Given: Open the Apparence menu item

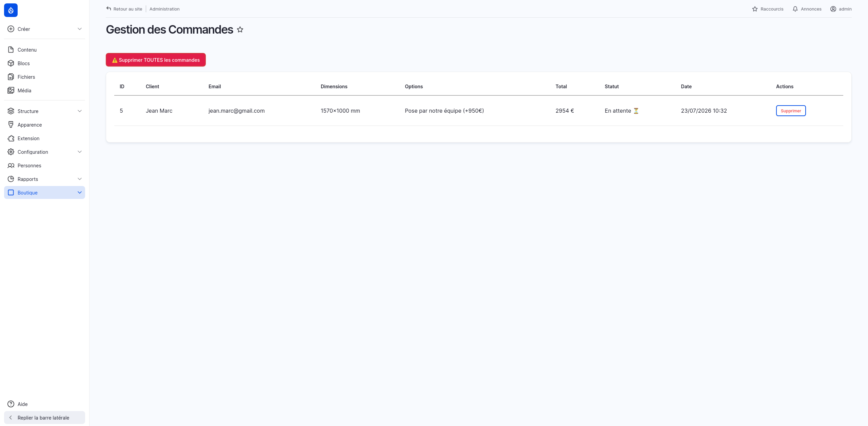Looking at the screenshot, I should 44,125.
